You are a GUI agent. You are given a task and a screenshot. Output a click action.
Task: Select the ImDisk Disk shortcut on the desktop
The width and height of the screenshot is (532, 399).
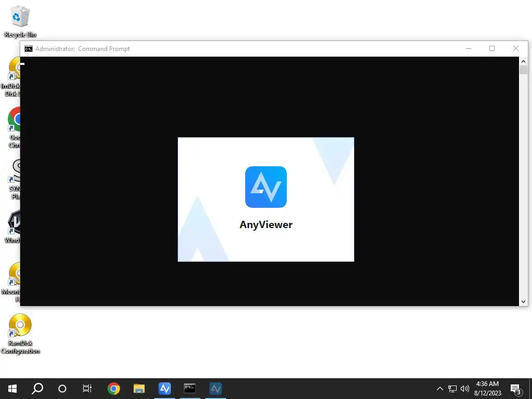[x=10, y=77]
